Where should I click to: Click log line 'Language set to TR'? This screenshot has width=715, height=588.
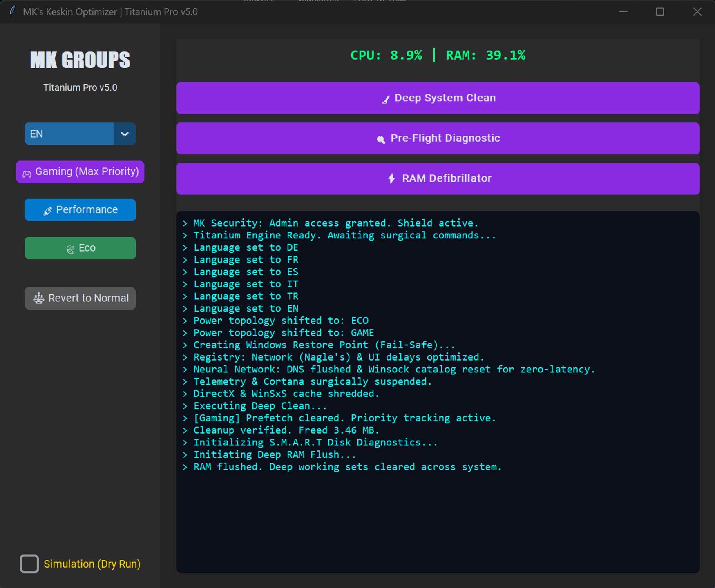[x=240, y=296]
